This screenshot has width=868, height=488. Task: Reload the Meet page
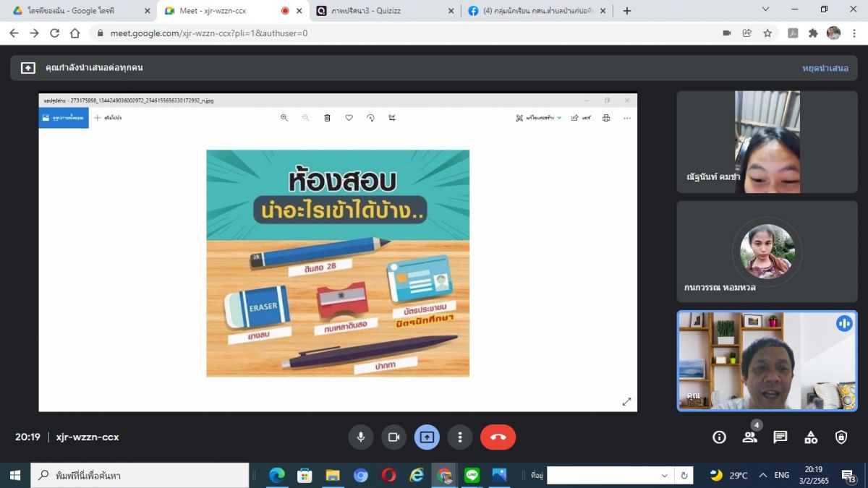pos(54,33)
